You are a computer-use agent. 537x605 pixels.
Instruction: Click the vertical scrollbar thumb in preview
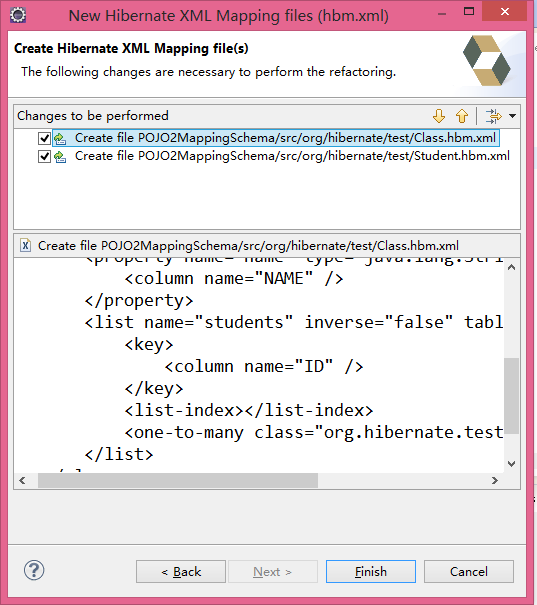click(x=512, y=396)
